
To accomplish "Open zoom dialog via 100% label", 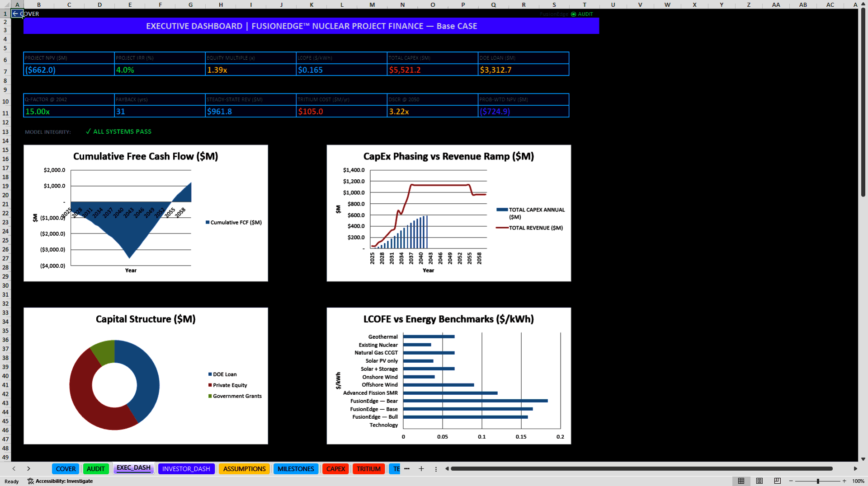I will click(x=858, y=481).
